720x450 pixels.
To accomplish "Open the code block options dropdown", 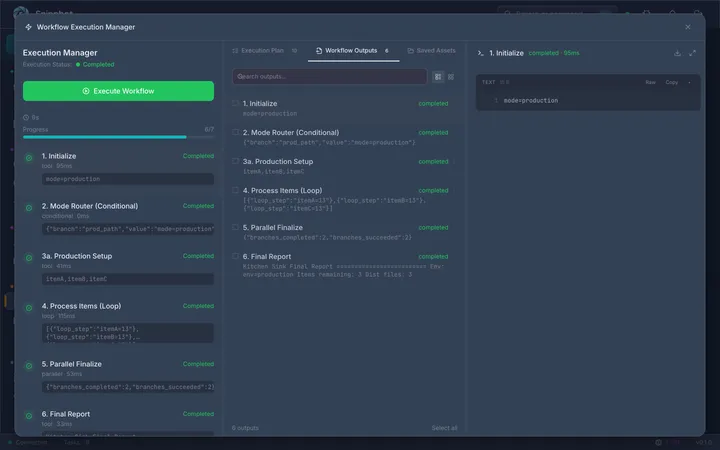I will click(x=689, y=82).
